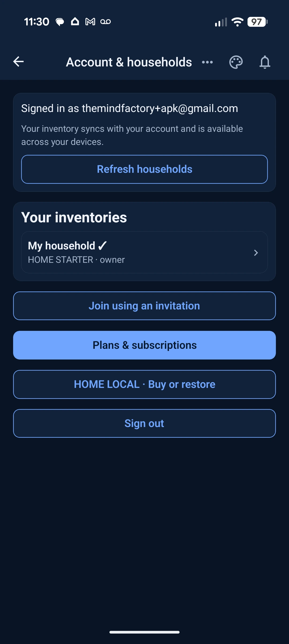Expand My household with chevron arrow

tap(256, 253)
